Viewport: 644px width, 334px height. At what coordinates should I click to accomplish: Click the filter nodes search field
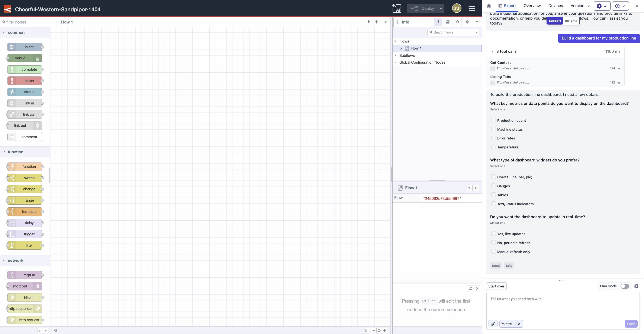click(x=25, y=22)
